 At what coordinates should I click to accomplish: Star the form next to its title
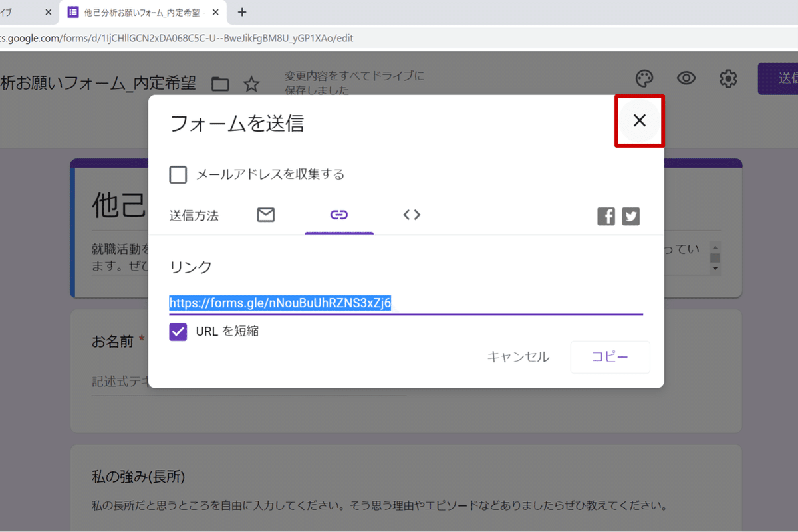251,84
